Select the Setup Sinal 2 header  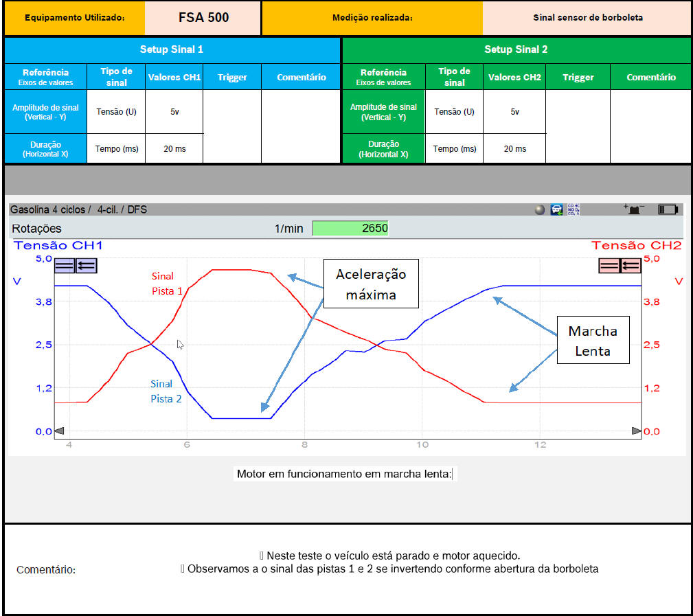point(516,49)
